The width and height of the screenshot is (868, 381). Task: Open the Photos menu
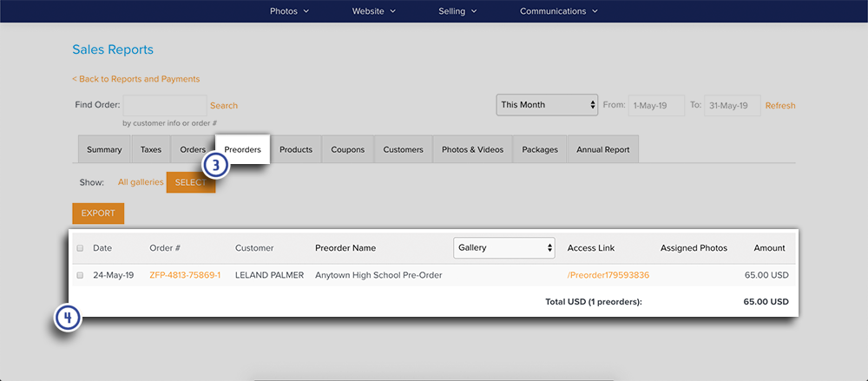pyautogui.click(x=289, y=11)
